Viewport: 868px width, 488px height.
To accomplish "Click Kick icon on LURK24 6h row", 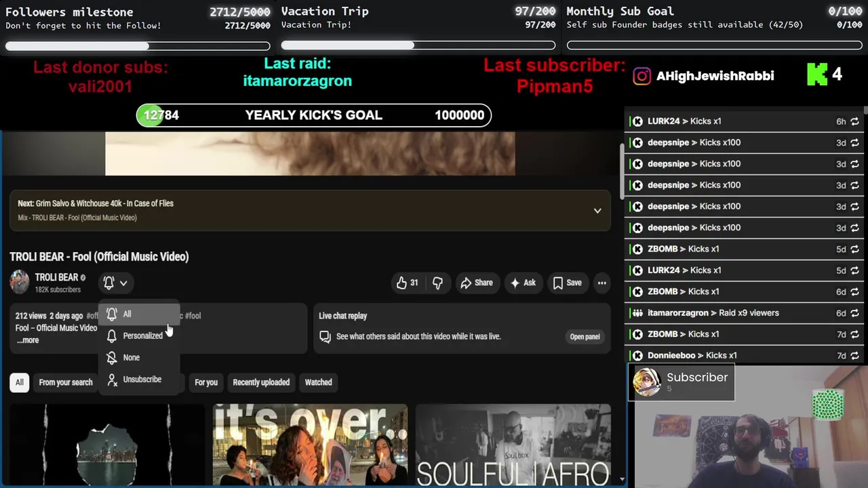I will pyautogui.click(x=637, y=121).
